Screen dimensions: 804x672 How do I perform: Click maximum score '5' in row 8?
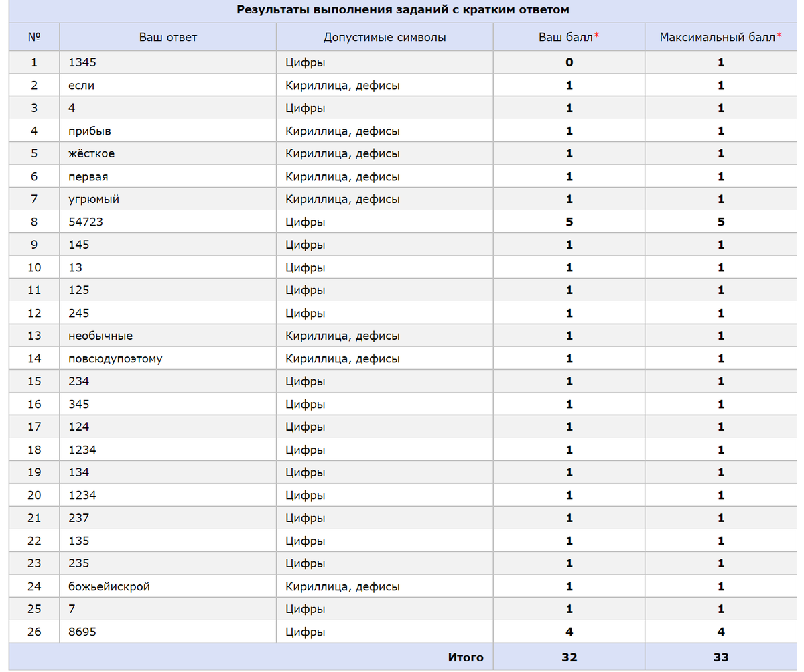721,222
